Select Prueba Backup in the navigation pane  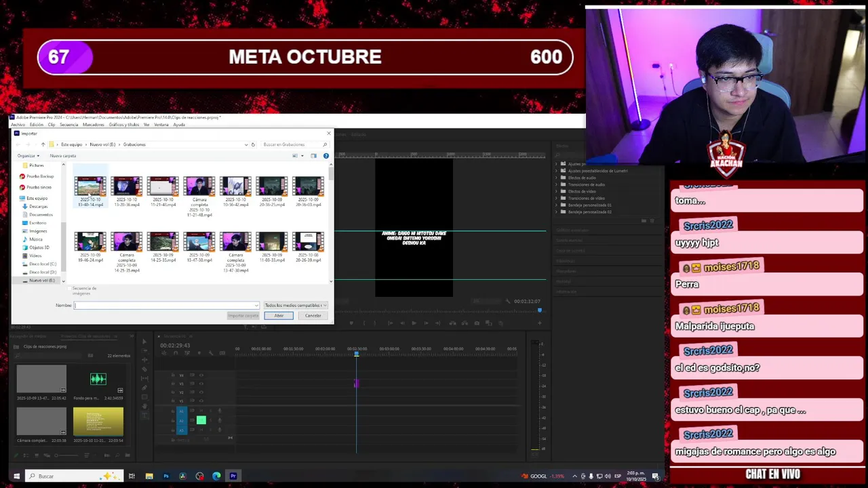point(40,176)
